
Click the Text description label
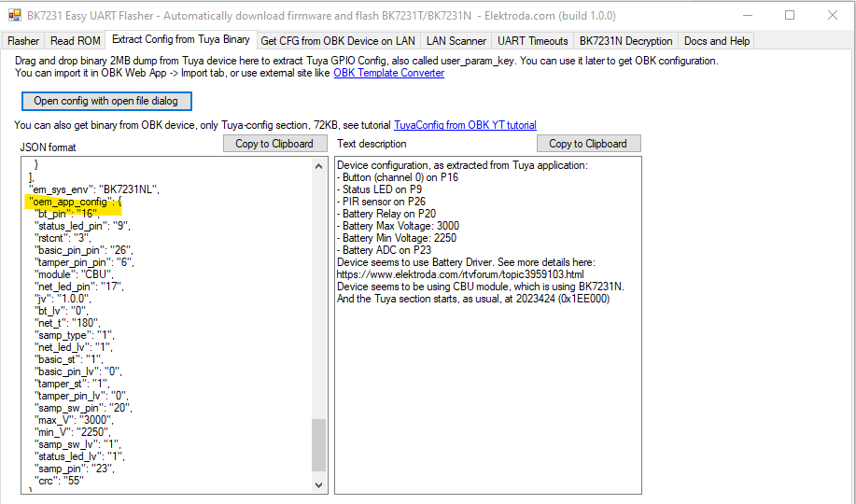(372, 144)
